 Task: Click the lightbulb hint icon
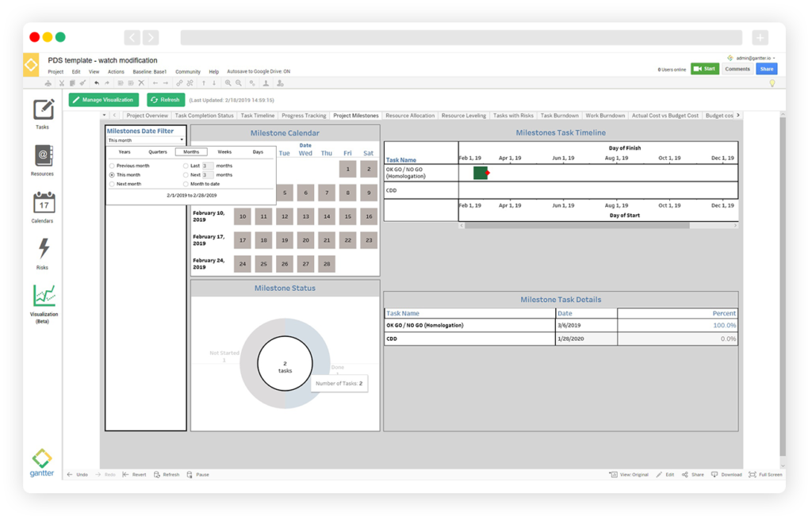click(x=772, y=83)
